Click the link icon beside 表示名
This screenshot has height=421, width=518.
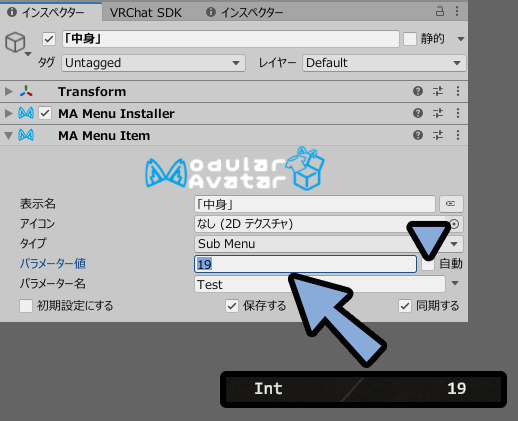pos(451,204)
